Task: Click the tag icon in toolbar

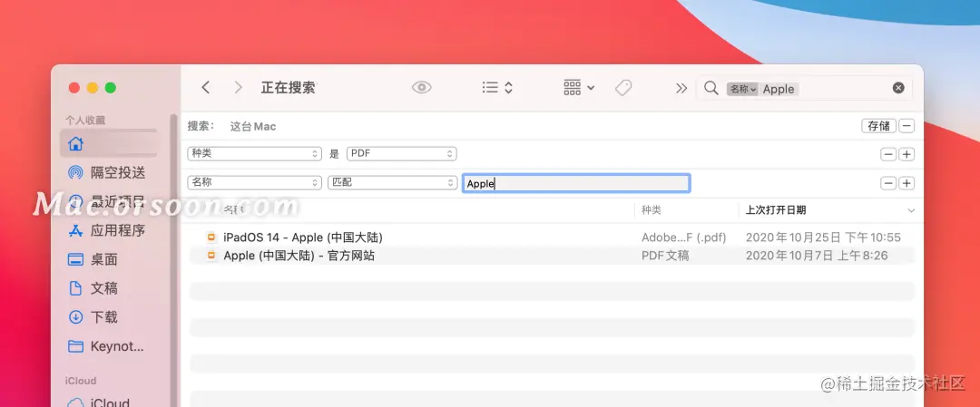Action: [x=623, y=88]
